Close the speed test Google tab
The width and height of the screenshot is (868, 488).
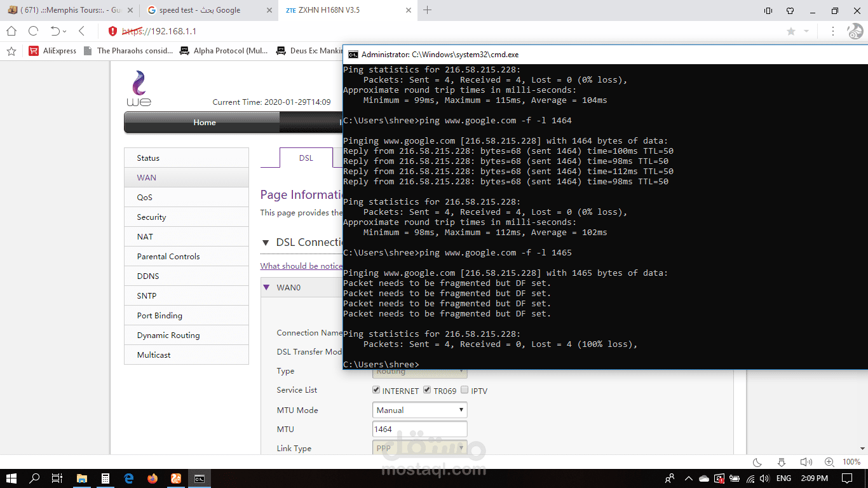click(x=269, y=10)
